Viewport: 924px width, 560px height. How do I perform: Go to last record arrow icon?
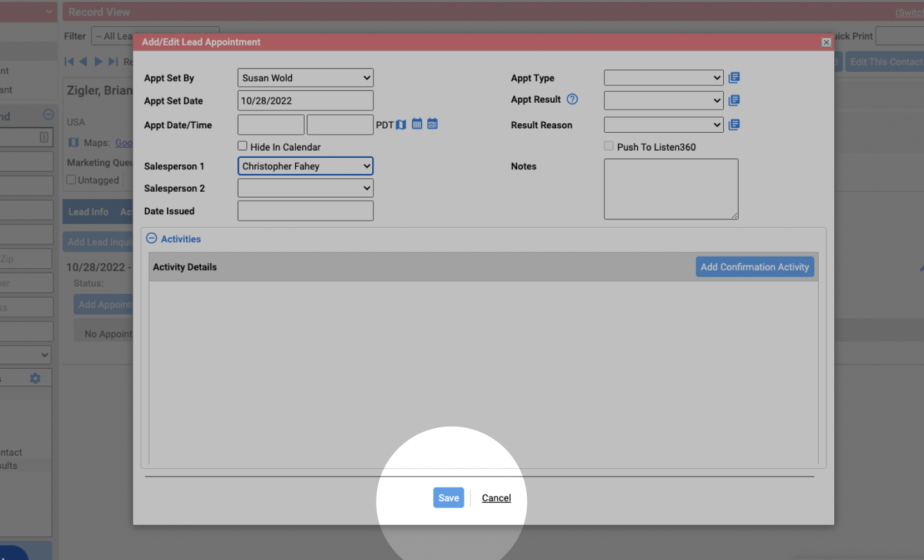click(x=113, y=61)
